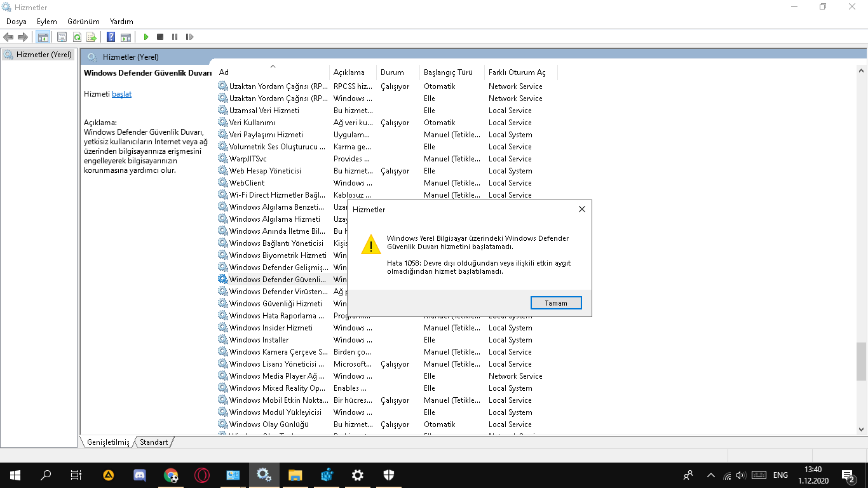Click the Back arrow in toolbar
The height and width of the screenshot is (488, 868).
coord(8,37)
